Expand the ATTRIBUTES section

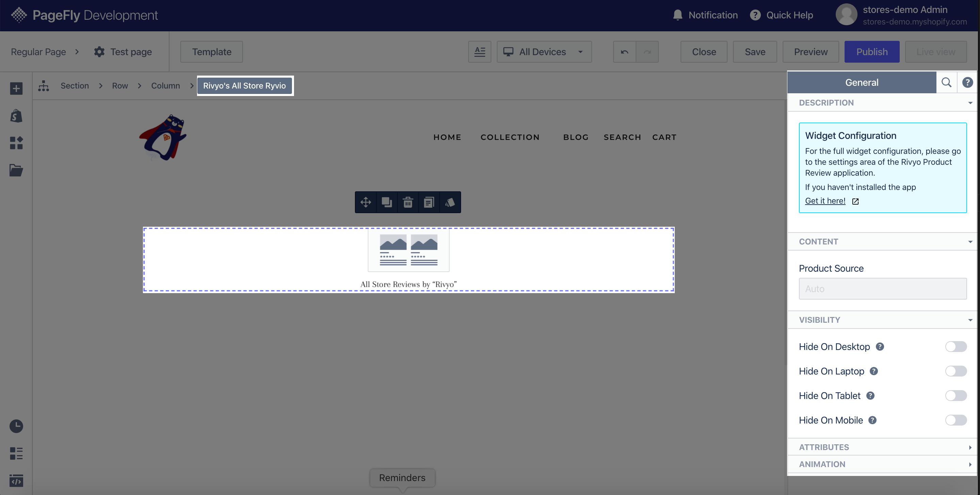tap(883, 447)
